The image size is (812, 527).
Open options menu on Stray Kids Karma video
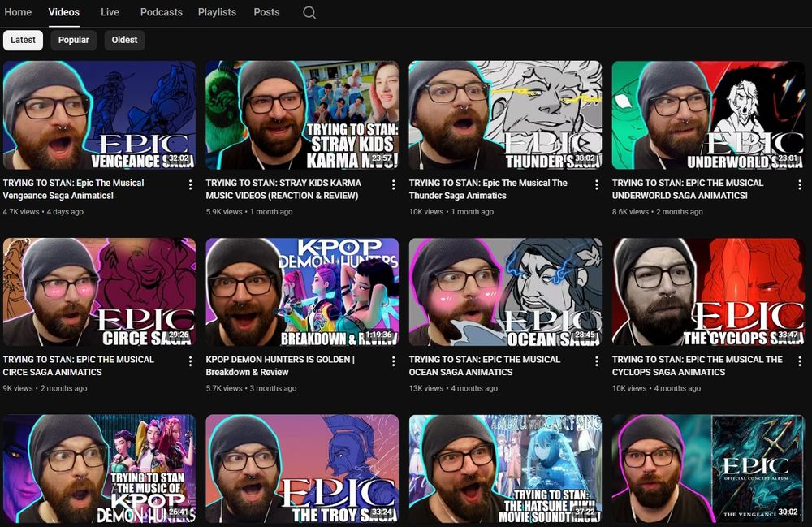395,184
